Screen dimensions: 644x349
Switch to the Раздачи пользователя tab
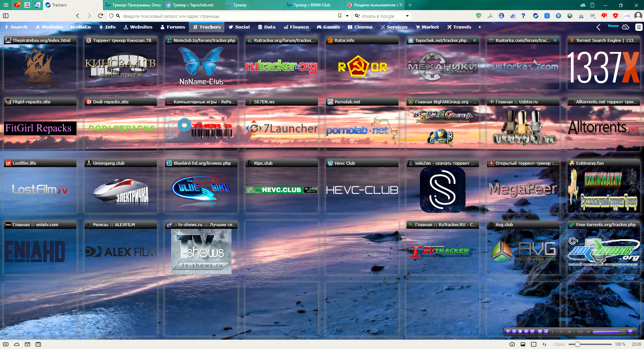point(375,5)
